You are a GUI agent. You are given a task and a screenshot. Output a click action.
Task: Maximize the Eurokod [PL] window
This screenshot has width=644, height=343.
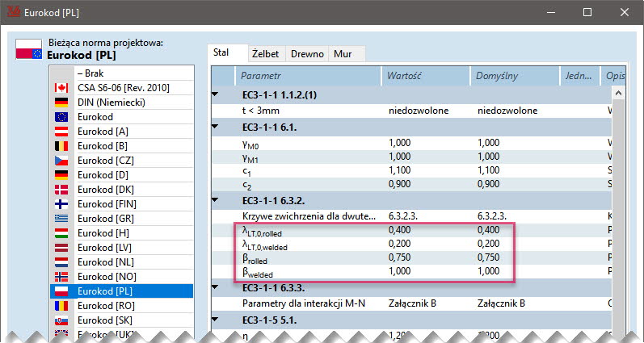(x=587, y=12)
